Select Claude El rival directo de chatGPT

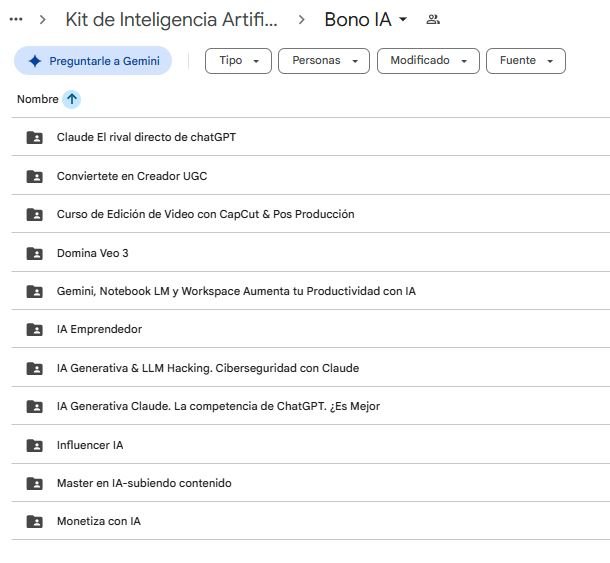click(x=146, y=137)
